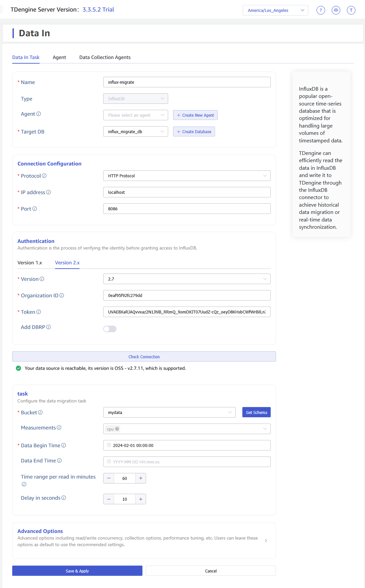This screenshot has height=588, width=365.
Task: Click the info icon beside Protocol
Action: tap(44, 176)
